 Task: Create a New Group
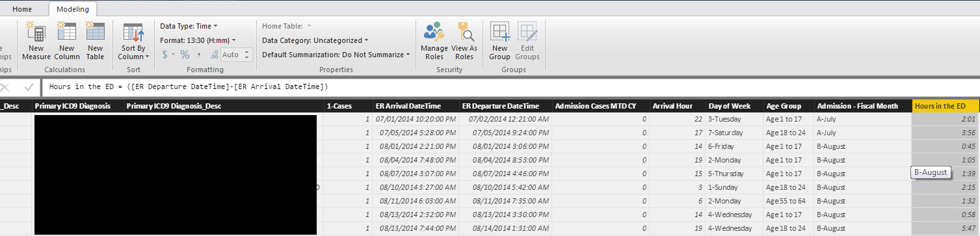tap(500, 40)
